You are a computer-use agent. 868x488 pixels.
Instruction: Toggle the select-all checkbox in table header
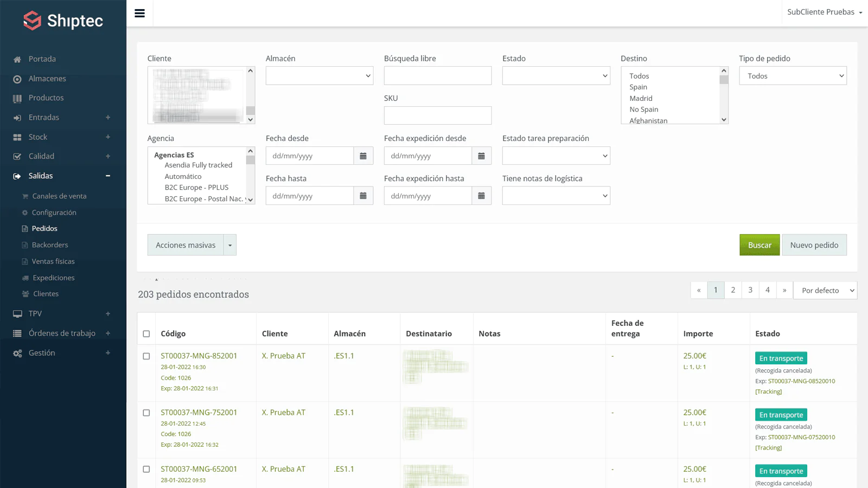[x=146, y=334]
